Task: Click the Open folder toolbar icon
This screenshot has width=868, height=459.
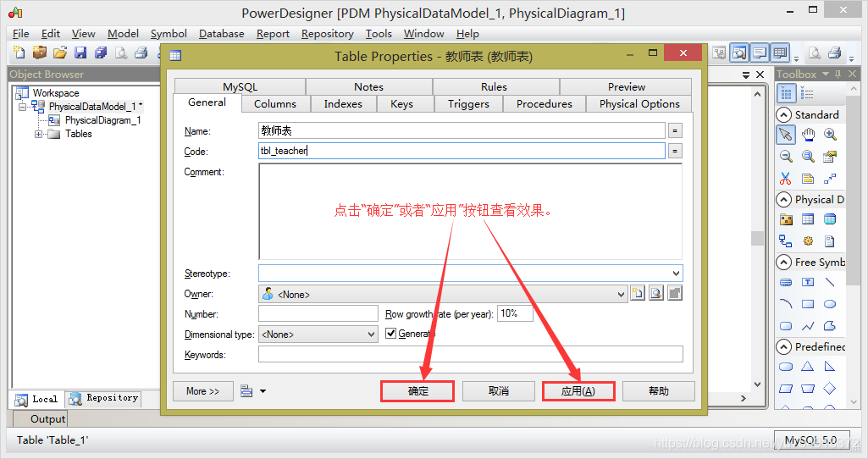Action: point(60,53)
